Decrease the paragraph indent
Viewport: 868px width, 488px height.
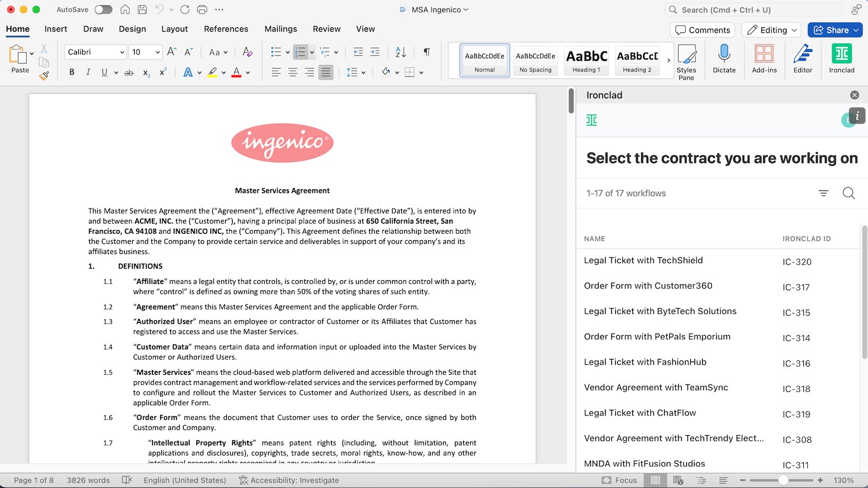(358, 52)
